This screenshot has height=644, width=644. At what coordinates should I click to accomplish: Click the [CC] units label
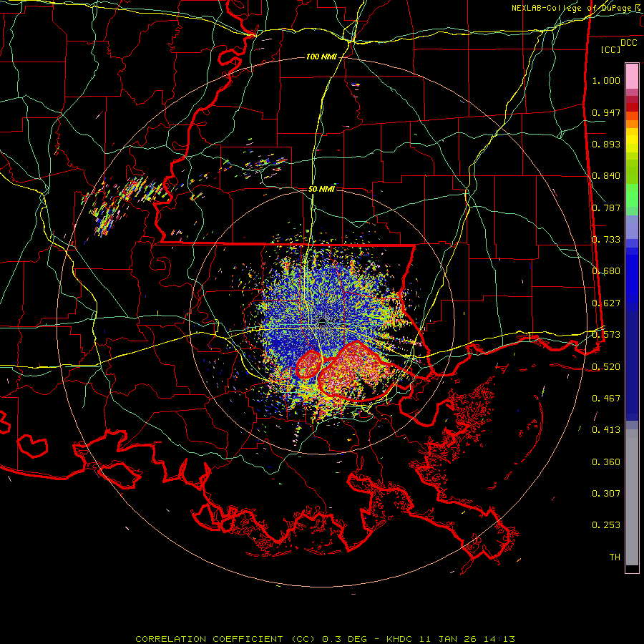(611, 49)
